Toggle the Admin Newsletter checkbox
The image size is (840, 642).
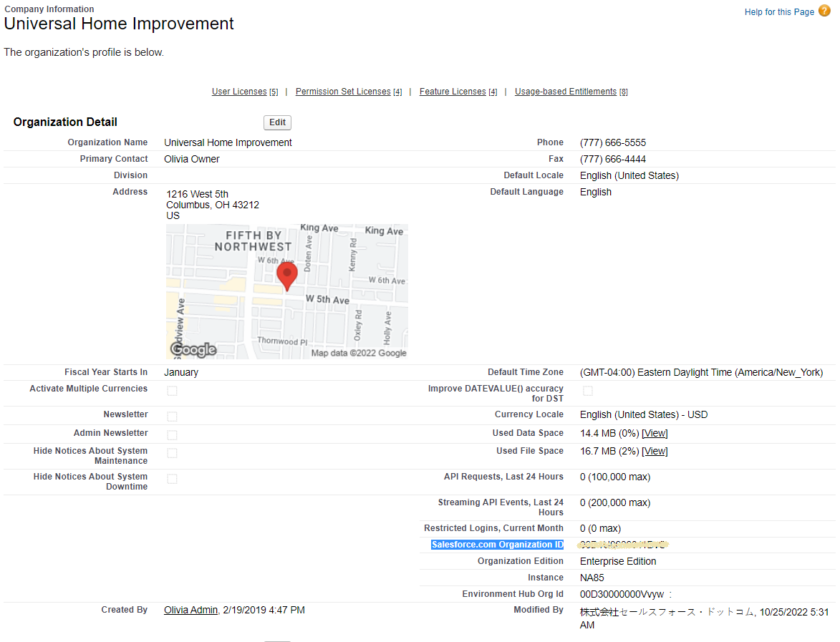click(x=172, y=434)
